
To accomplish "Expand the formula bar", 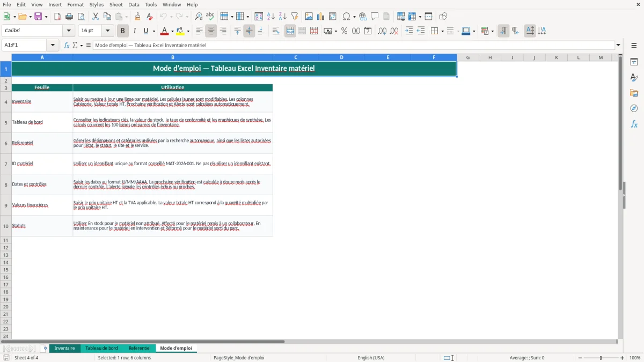I will (x=618, y=46).
